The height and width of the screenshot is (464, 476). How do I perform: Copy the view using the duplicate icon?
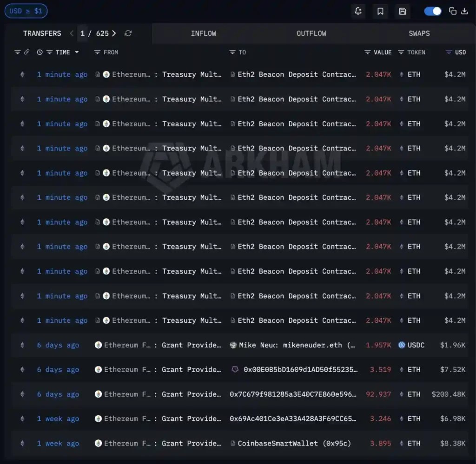(x=453, y=11)
